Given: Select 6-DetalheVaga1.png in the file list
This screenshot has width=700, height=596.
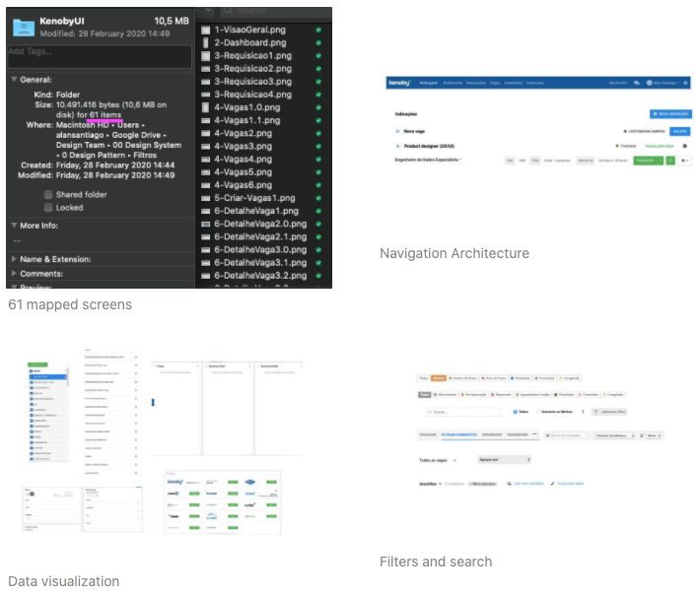Looking at the screenshot, I should pyautogui.click(x=255, y=211).
